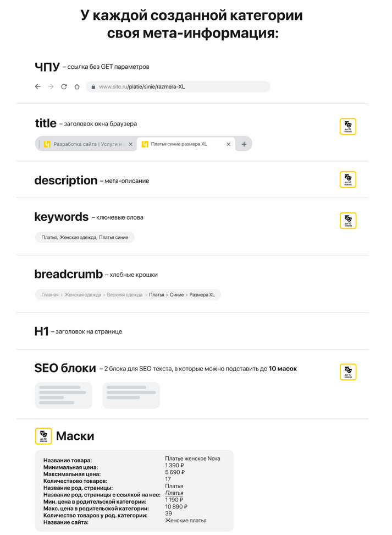Click the page reload icon

click(x=64, y=86)
